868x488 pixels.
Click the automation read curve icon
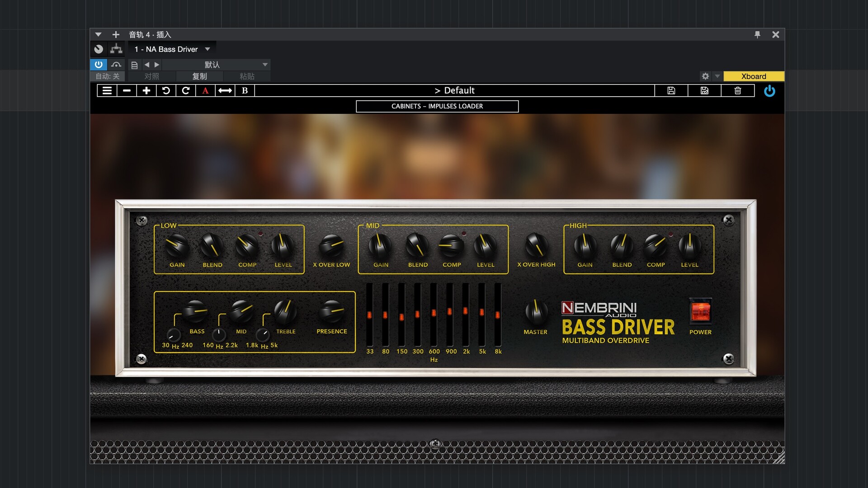coord(116,65)
